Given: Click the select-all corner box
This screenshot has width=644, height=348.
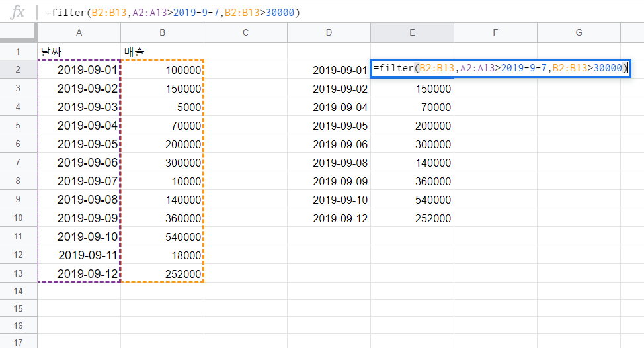Looking at the screenshot, I should pos(18,32).
